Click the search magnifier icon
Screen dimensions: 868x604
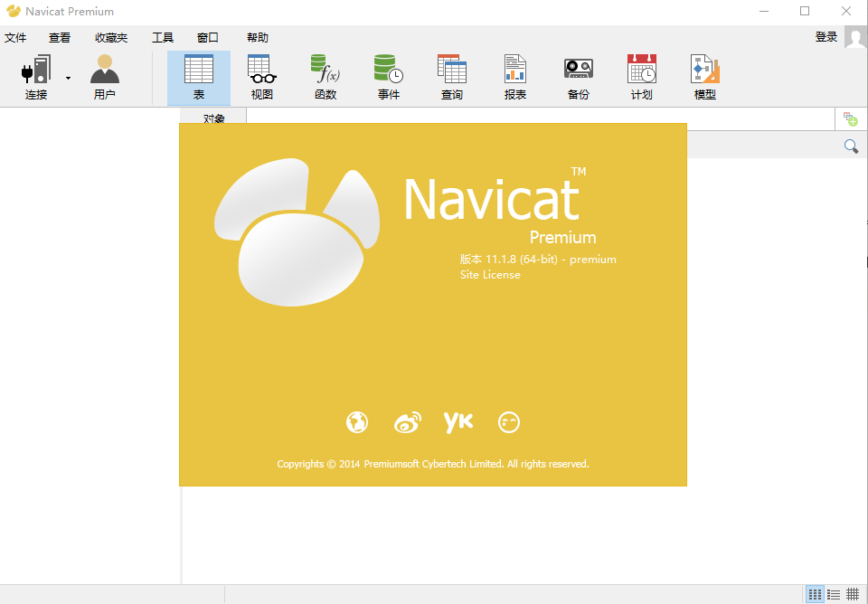coord(851,146)
